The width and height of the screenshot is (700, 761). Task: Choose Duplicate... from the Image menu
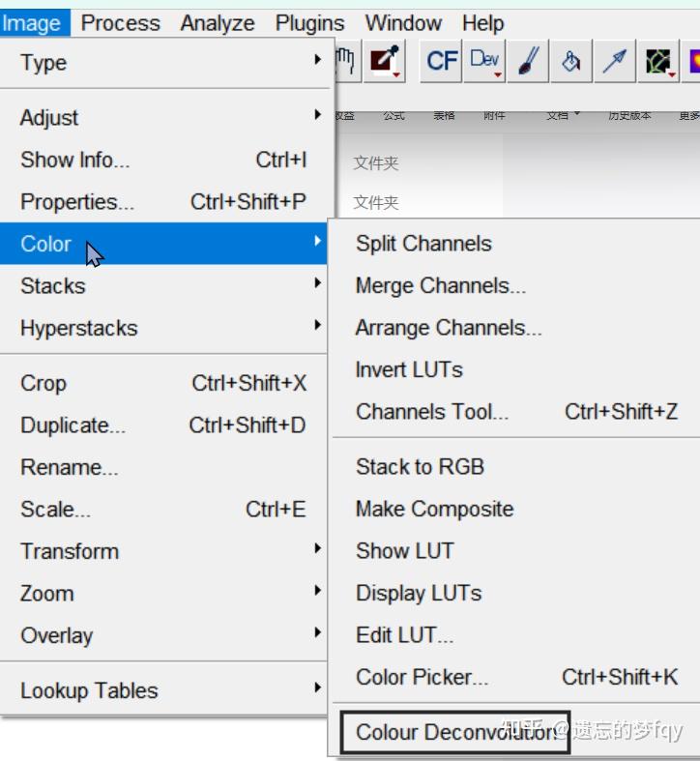pyautogui.click(x=73, y=425)
